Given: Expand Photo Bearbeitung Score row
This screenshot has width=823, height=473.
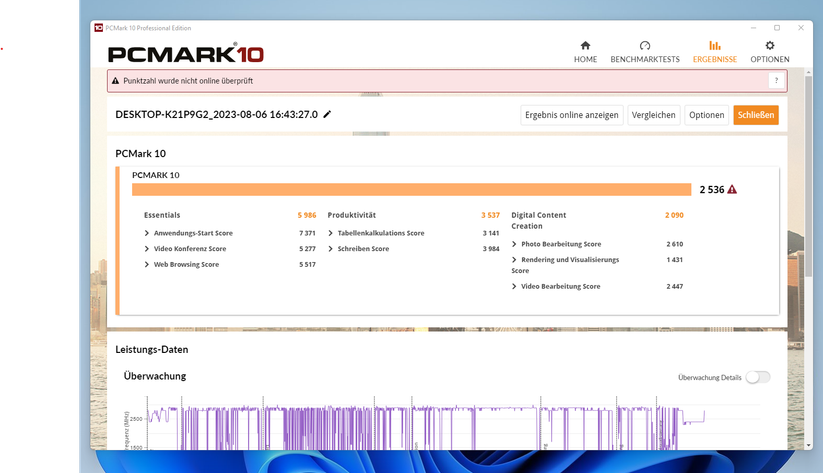Looking at the screenshot, I should pos(514,244).
